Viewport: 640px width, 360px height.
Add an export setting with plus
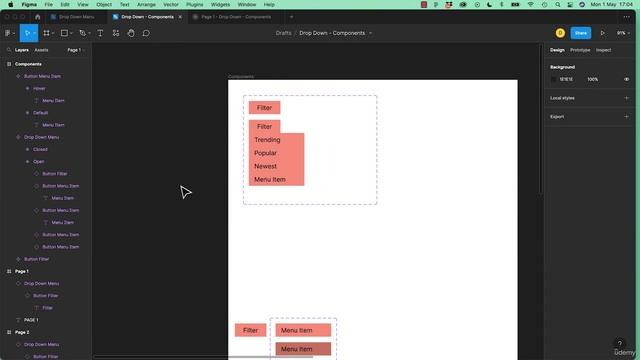627,117
